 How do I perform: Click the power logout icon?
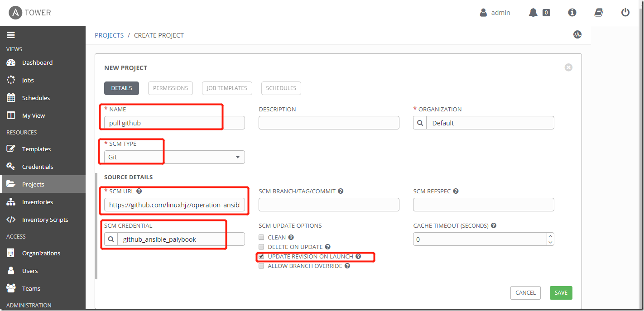tap(625, 13)
